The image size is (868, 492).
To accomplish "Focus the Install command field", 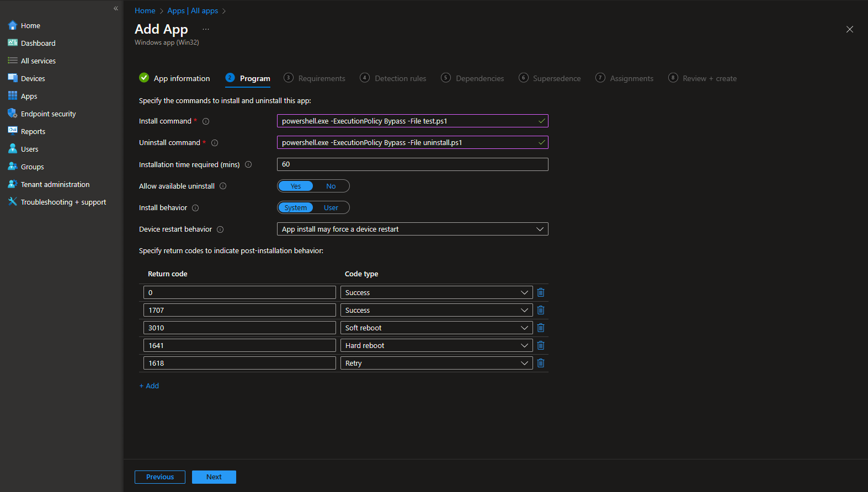I will [413, 121].
